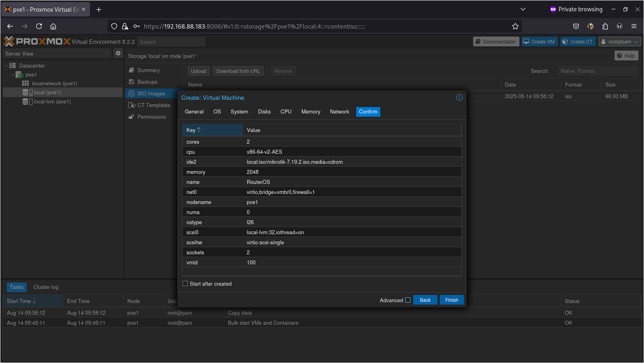Click the local-lvm (pve1) storage icon

point(27,102)
